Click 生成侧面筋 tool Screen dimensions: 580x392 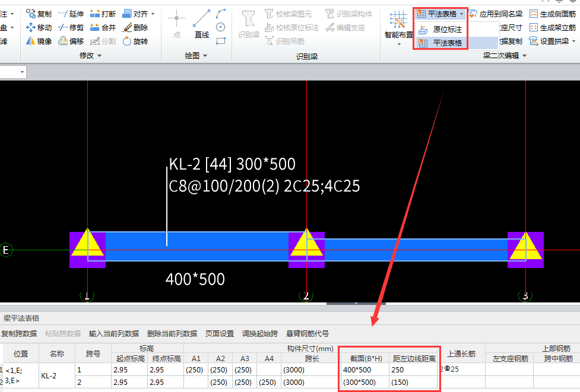click(553, 14)
